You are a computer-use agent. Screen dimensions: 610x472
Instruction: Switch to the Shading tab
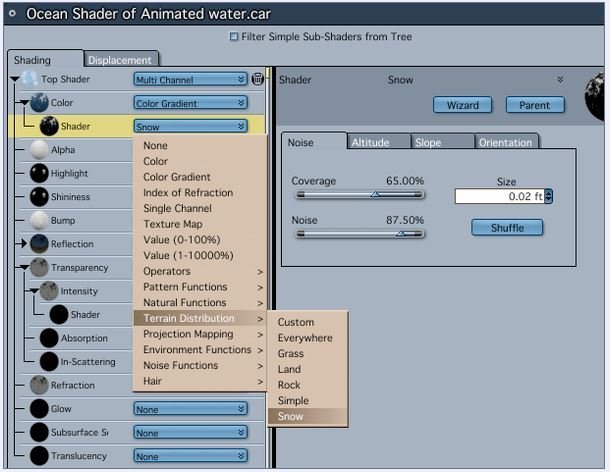[x=45, y=60]
